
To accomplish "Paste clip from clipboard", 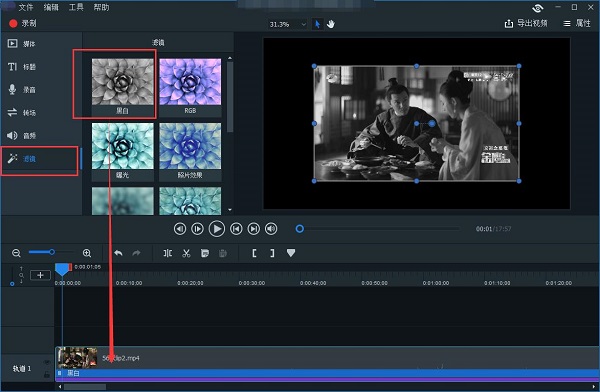I will 223,253.
